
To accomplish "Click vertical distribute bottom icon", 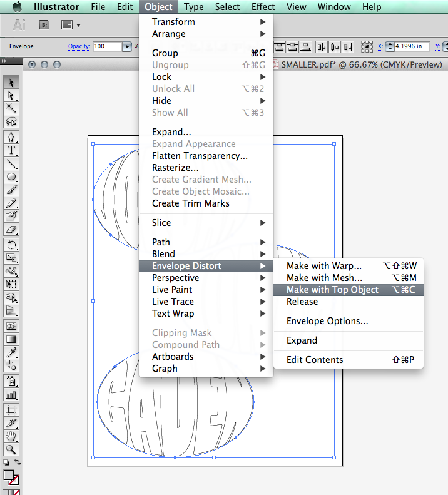I will [305, 47].
